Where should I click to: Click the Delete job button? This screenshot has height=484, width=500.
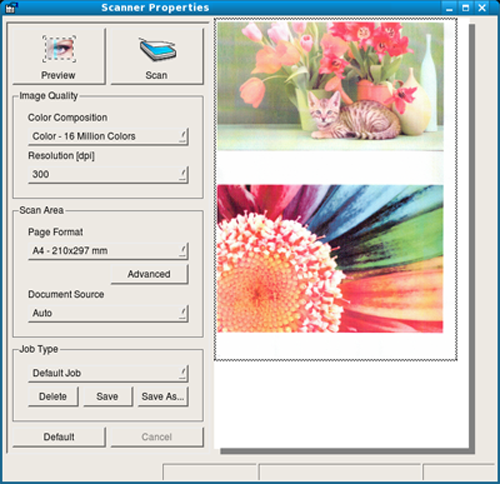53,396
